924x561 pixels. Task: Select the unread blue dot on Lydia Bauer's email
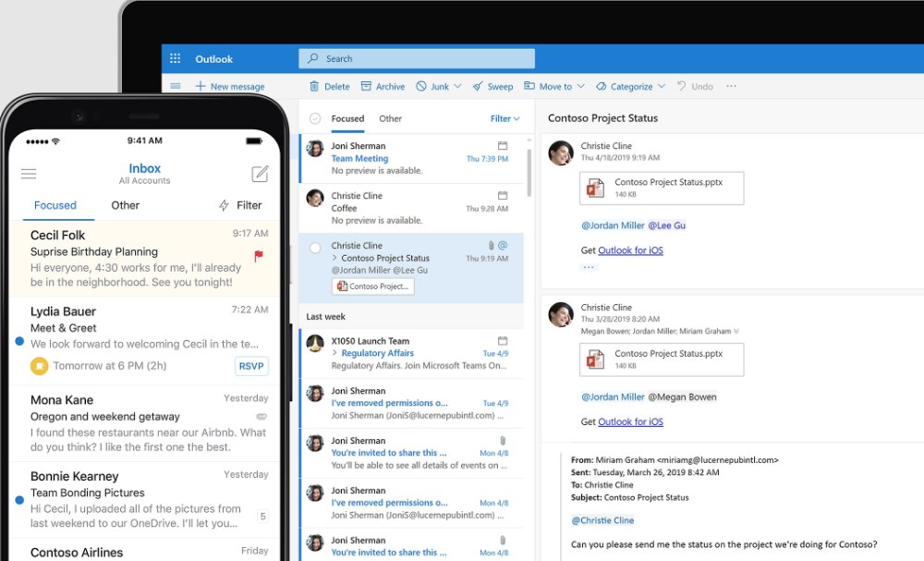pos(19,341)
